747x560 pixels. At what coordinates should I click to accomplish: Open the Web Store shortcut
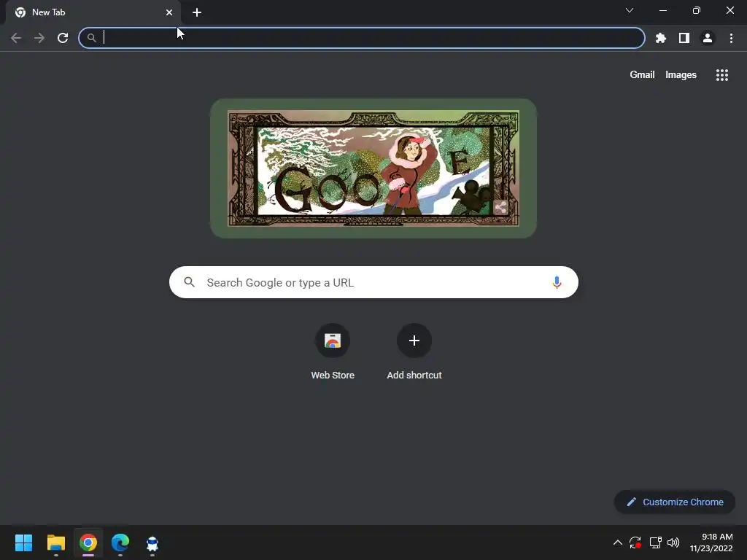point(333,352)
